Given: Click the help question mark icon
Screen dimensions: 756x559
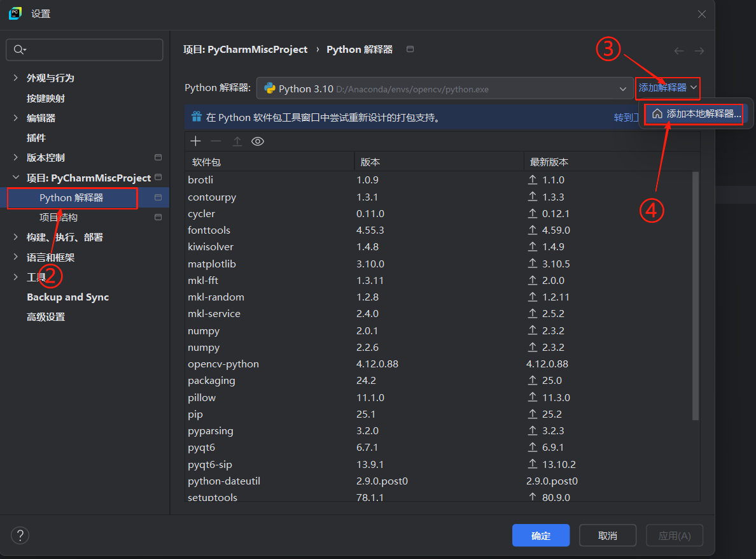Looking at the screenshot, I should pos(20,535).
